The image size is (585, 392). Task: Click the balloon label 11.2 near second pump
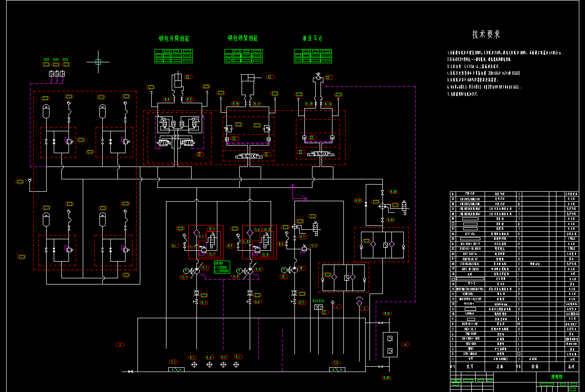coord(235,276)
